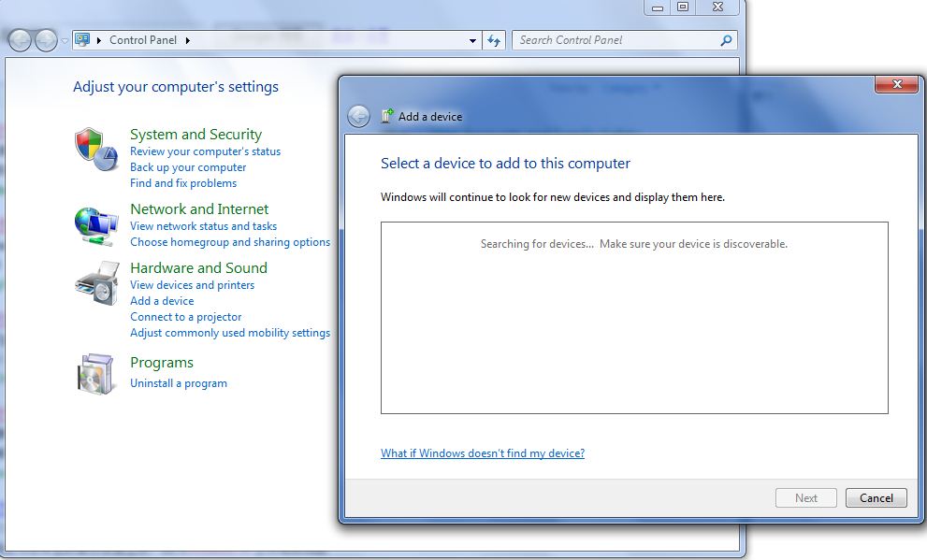Image resolution: width=927 pixels, height=560 pixels.
Task: Open System and Security category
Action: [x=196, y=134]
